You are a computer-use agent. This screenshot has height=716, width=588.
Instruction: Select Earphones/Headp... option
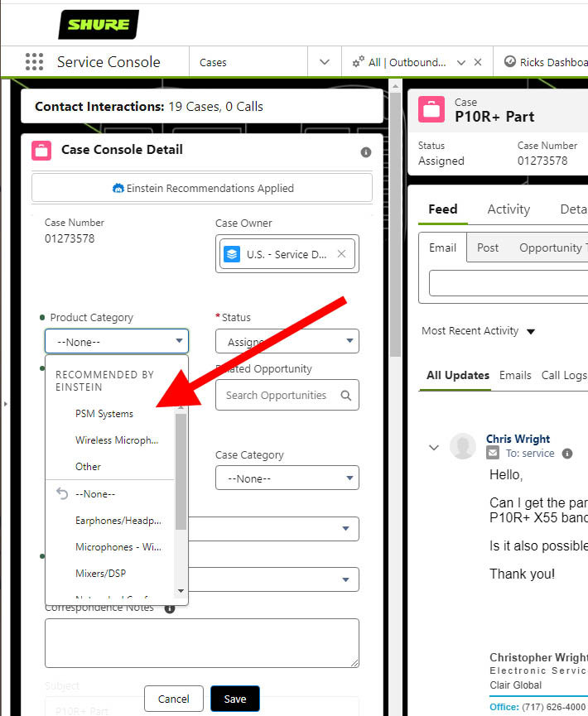(x=110, y=521)
